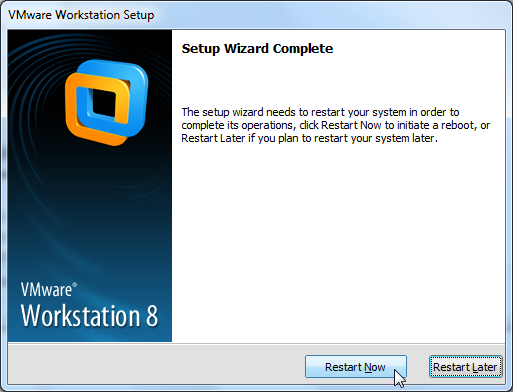Image resolution: width=513 pixels, height=392 pixels.
Task: Click the VMware Workstation 8 branding text
Action: 89,305
